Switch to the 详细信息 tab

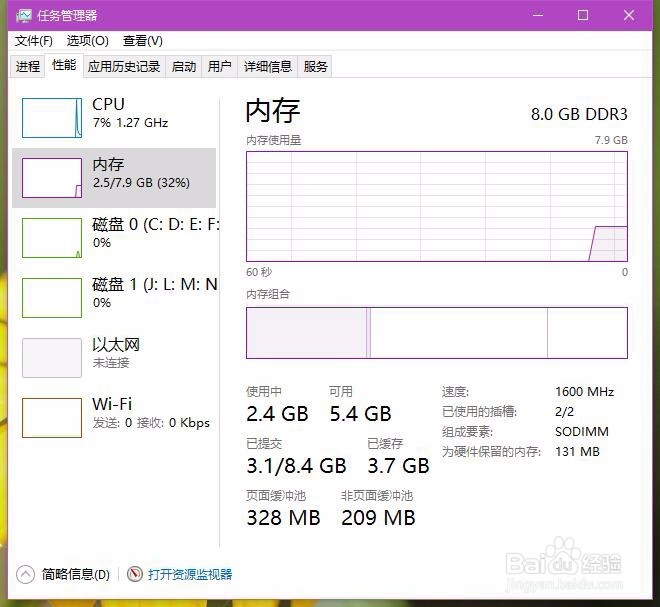click(x=268, y=67)
